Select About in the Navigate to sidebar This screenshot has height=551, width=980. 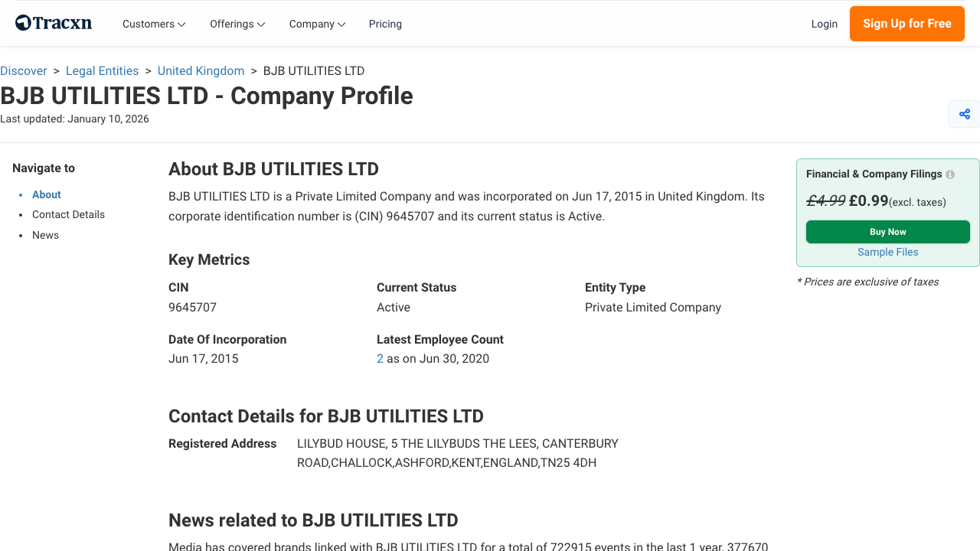pos(46,194)
